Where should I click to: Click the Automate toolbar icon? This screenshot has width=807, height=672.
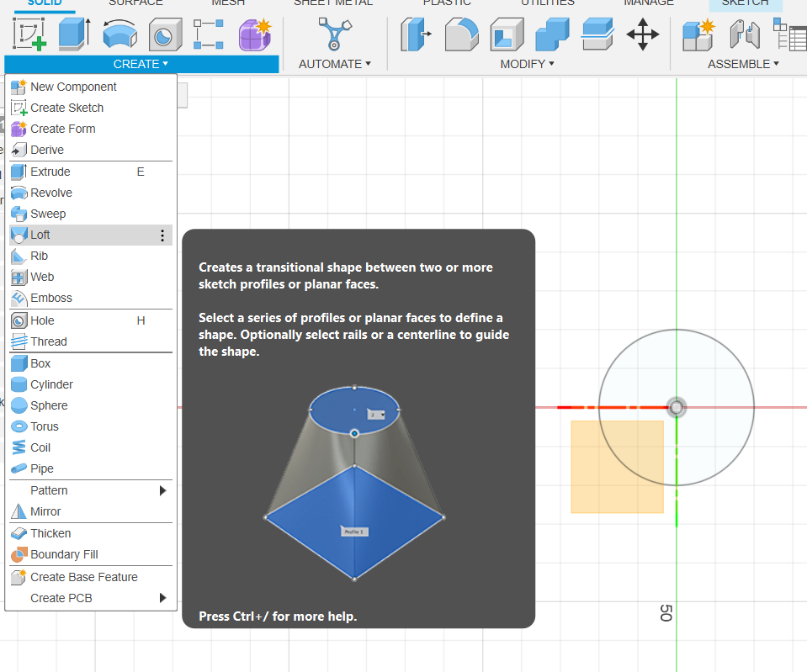[335, 34]
